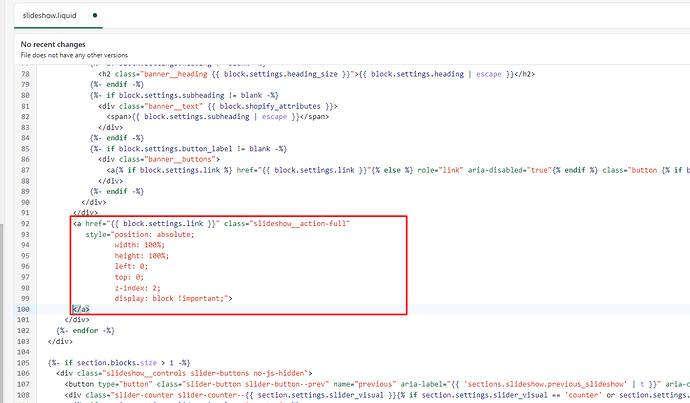Click the slider-button--prev button line
The width and height of the screenshot is (690, 403).
(x=377, y=384)
